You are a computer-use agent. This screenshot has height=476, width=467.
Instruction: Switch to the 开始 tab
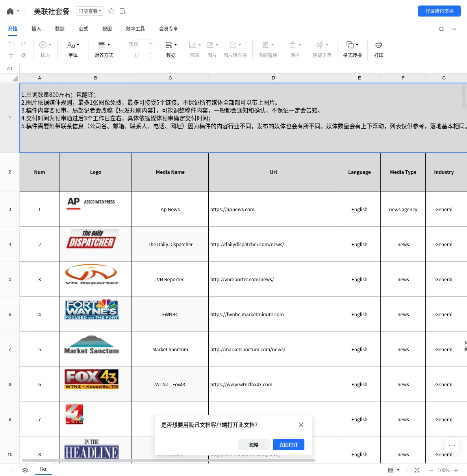click(x=13, y=29)
